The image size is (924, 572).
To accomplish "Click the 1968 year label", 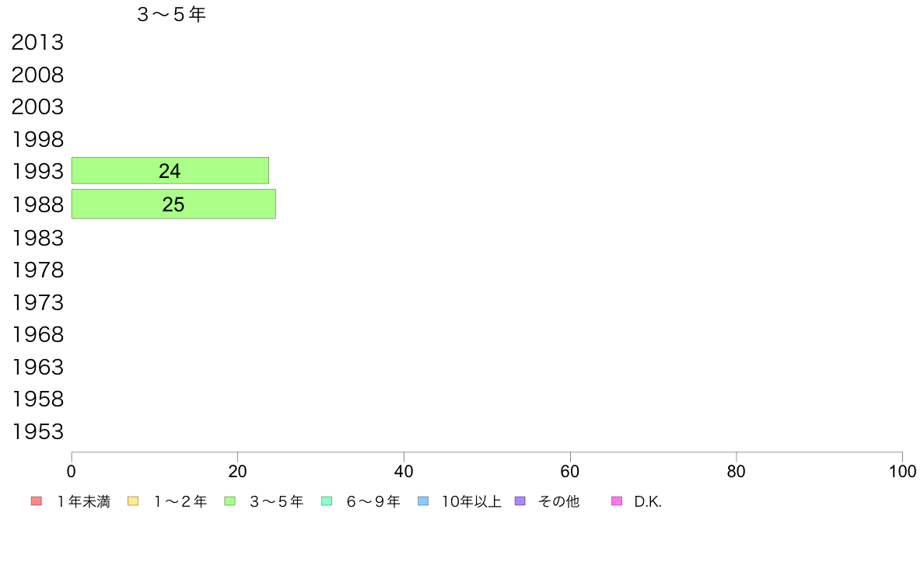I will coord(37,335).
